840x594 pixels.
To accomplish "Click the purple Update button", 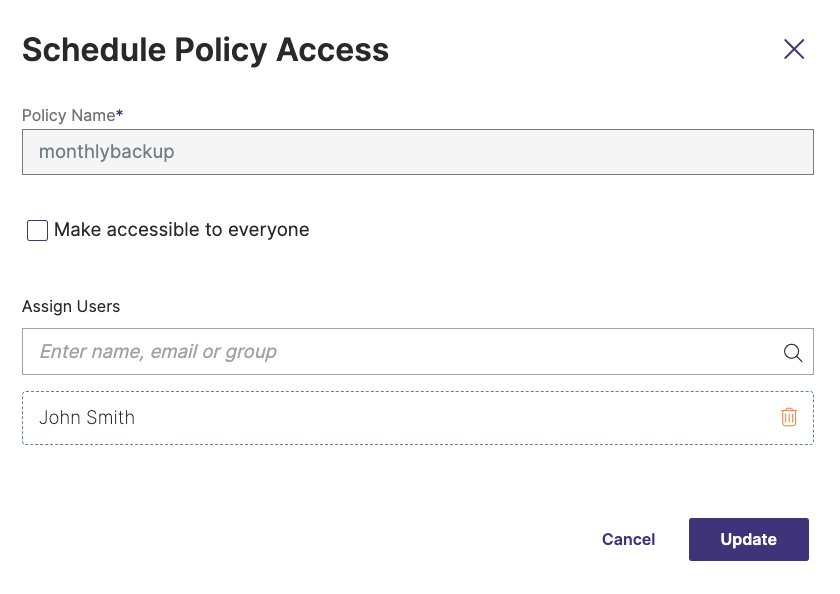I will point(748,539).
